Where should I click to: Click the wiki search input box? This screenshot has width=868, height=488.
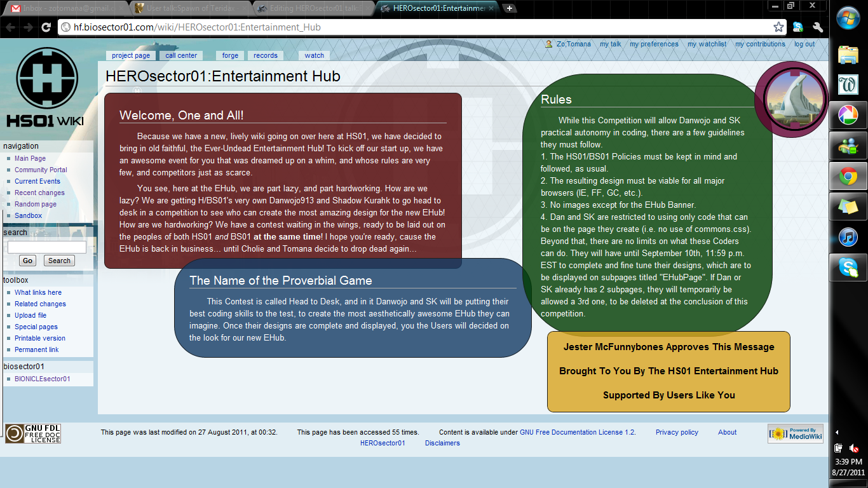point(46,247)
